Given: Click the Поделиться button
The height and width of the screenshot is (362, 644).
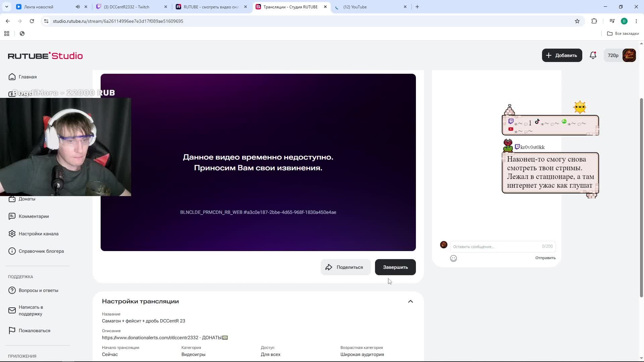Looking at the screenshot, I should point(345,267).
